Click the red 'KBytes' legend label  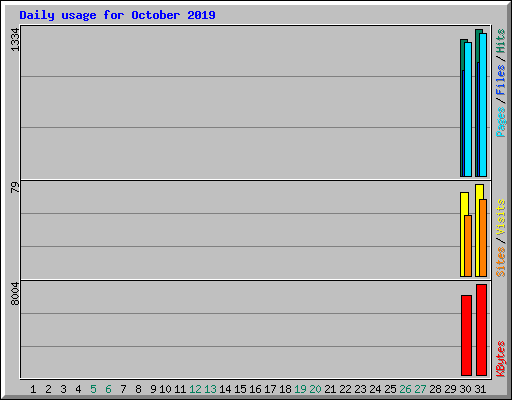point(500,359)
